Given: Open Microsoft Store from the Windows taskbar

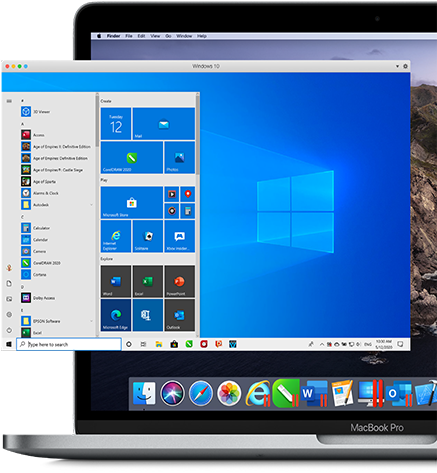Looking at the screenshot, I should click(174, 344).
